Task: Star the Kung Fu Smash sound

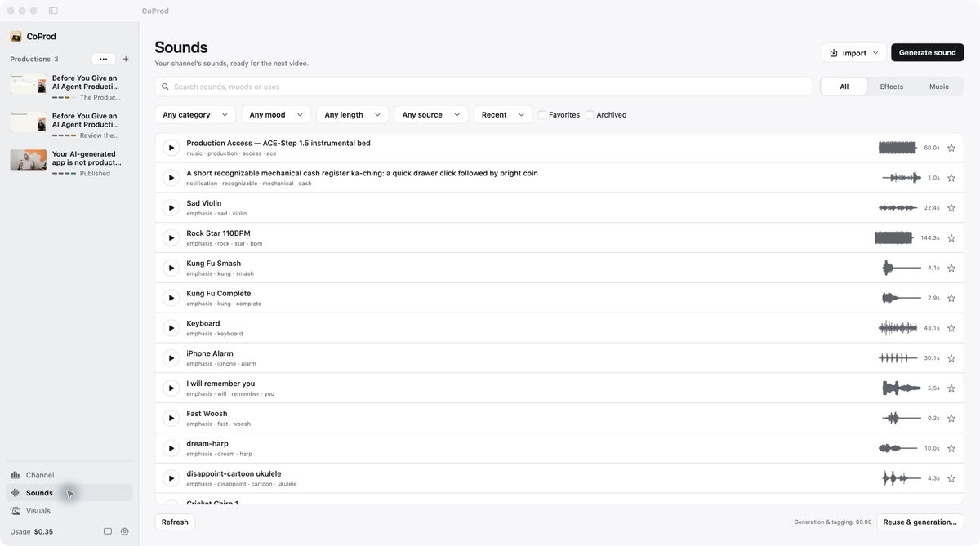Action: [951, 268]
